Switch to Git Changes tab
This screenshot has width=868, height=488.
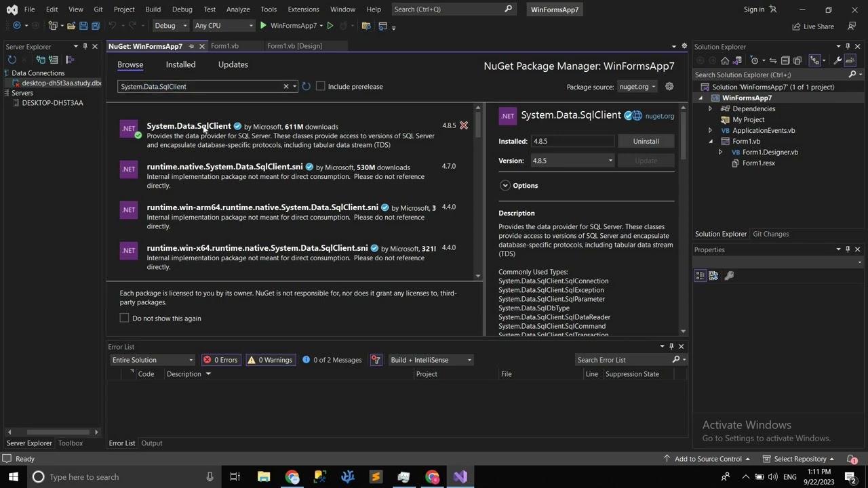click(770, 234)
